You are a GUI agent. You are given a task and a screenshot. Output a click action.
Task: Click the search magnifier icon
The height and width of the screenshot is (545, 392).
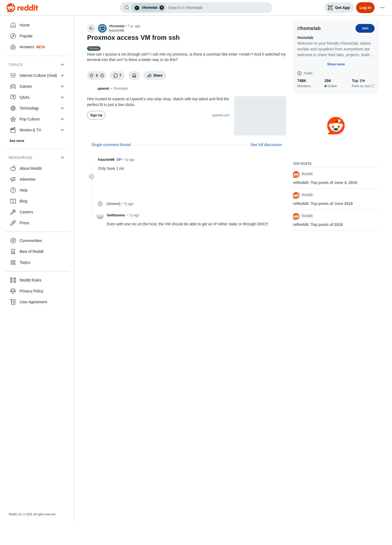[127, 8]
